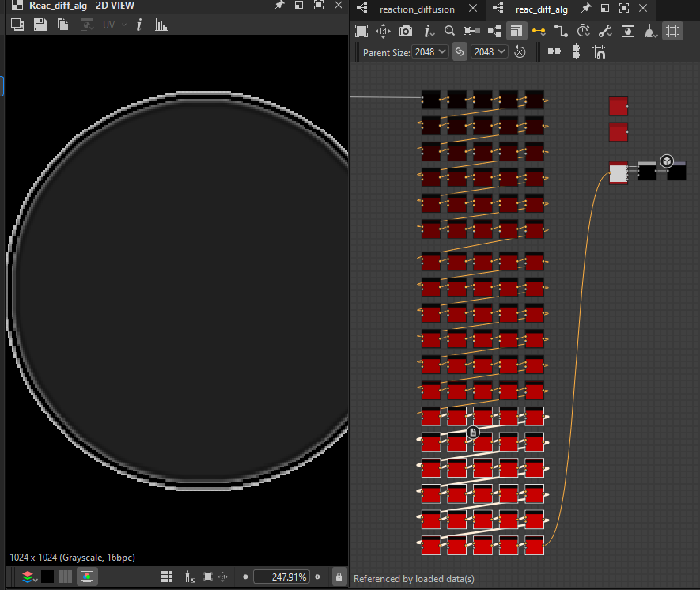This screenshot has width=700, height=590.
Task: Select the second red standalone node
Action: click(619, 132)
